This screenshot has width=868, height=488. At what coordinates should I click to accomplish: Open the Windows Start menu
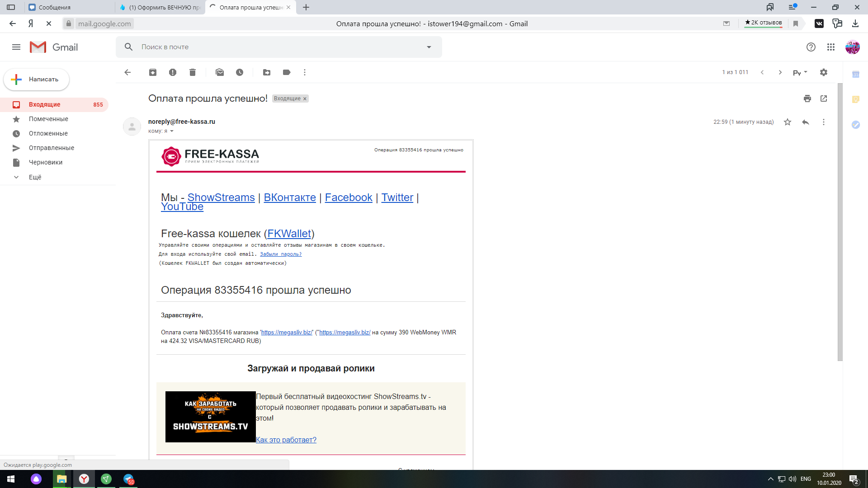click(11, 479)
